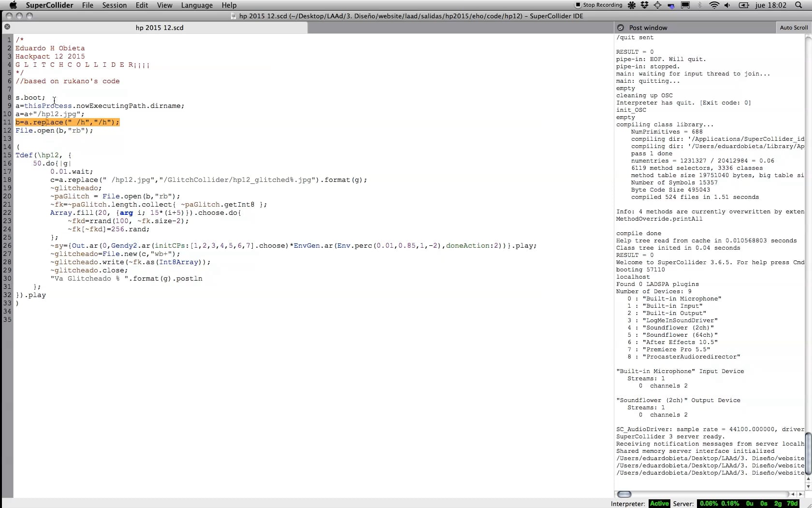Select the hp 2015 12.scd document tab
The height and width of the screenshot is (508, 812).
coord(159,28)
